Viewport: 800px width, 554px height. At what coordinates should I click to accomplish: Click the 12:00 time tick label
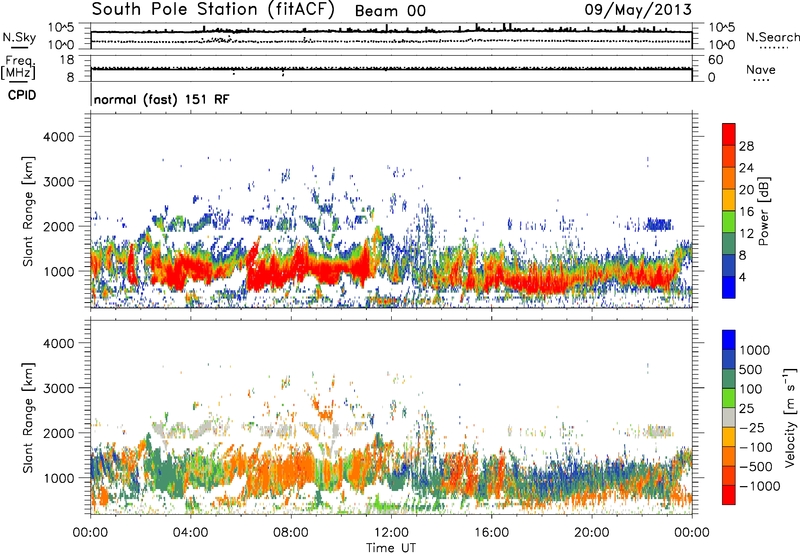[391, 533]
